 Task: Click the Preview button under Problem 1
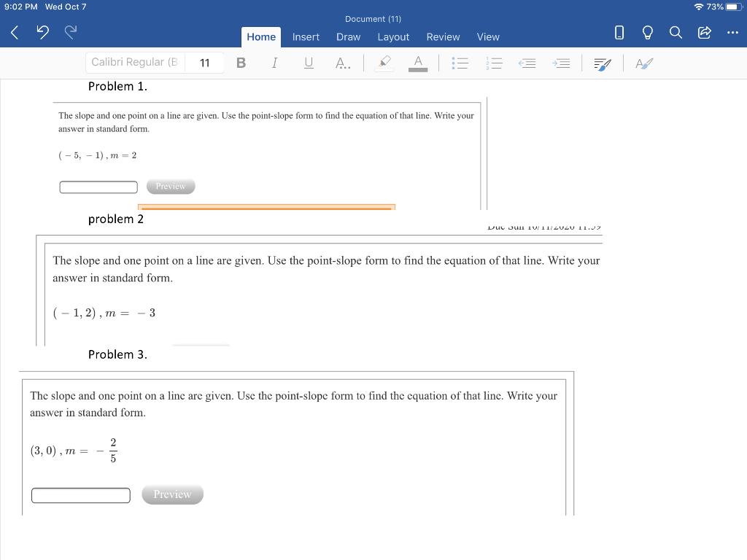(171, 186)
